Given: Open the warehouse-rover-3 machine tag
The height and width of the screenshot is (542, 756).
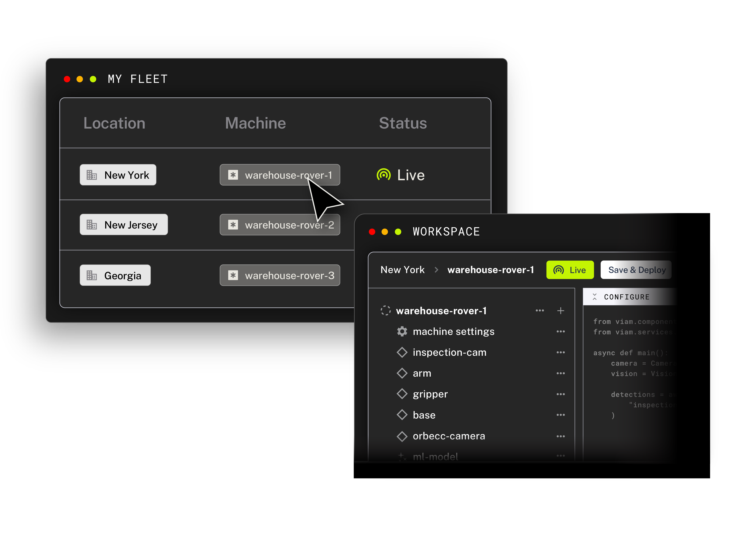Looking at the screenshot, I should click(280, 275).
